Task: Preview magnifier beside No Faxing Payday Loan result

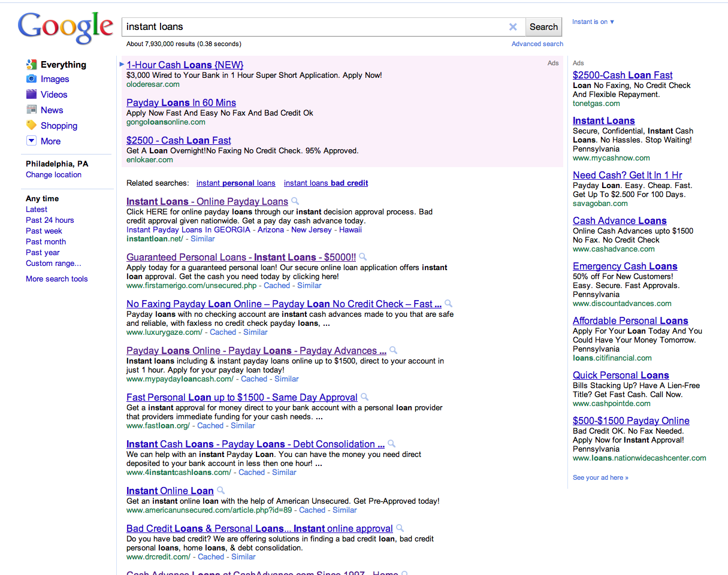Action: pyautogui.click(x=448, y=304)
